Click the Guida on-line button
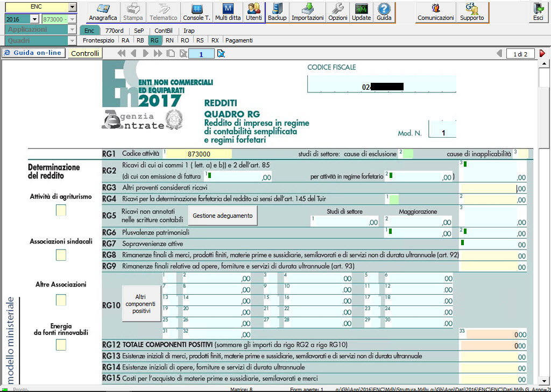 (33, 53)
